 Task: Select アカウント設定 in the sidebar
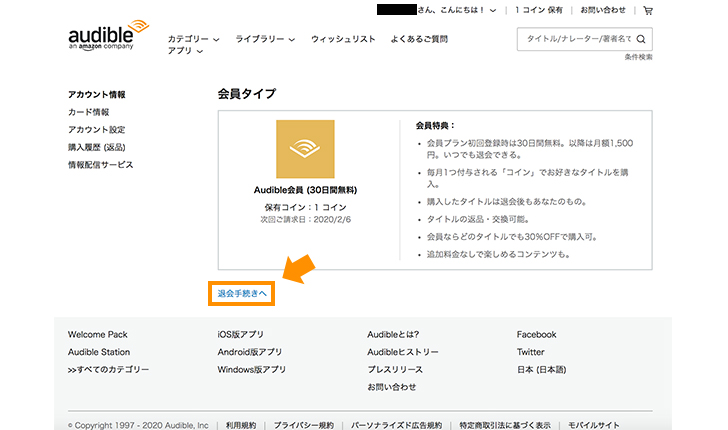click(x=97, y=130)
